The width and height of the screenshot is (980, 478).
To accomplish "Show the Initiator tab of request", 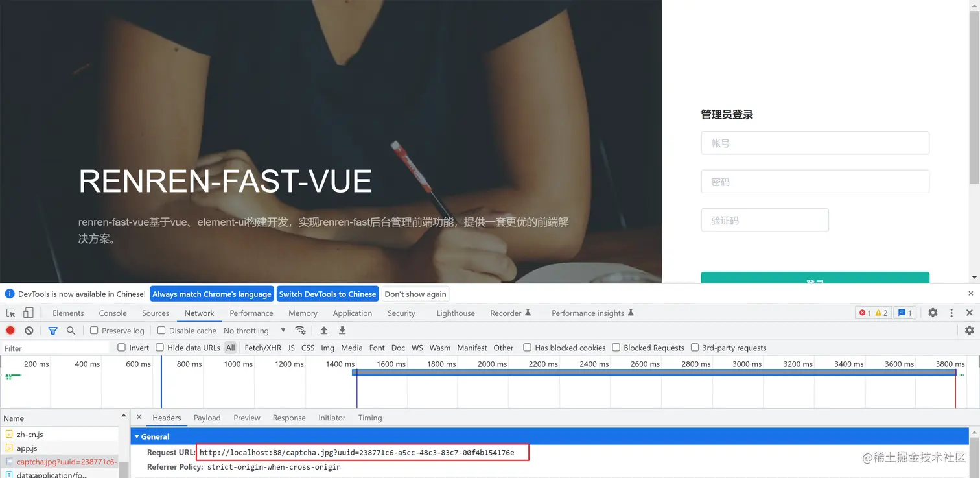I will click(332, 418).
